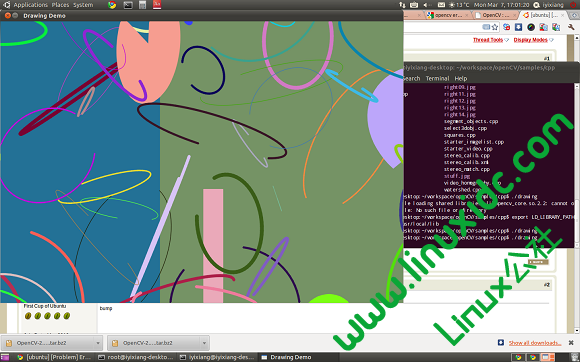
Task: Open the Places menu
Action: click(x=60, y=5)
